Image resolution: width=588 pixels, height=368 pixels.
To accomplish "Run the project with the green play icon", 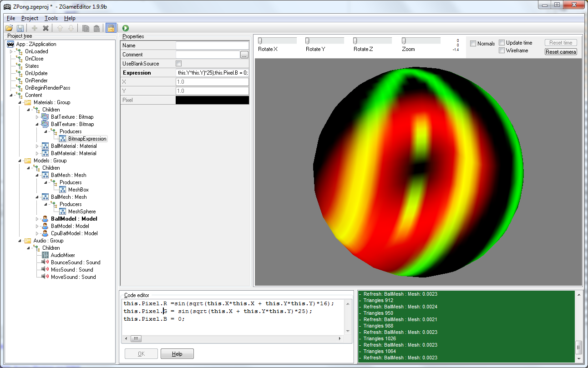I will click(x=126, y=28).
